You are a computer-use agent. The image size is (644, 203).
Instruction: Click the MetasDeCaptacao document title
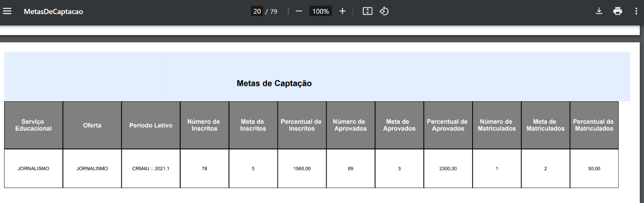[53, 12]
